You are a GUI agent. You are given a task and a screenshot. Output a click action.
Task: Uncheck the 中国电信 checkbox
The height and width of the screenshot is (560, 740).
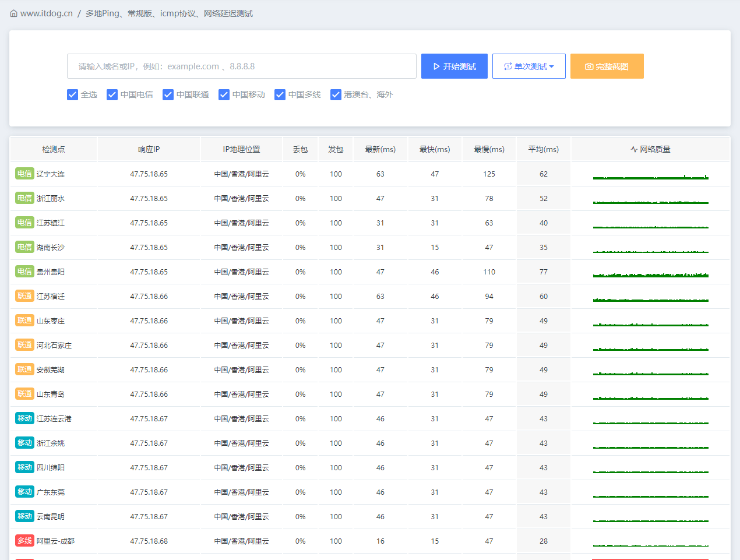click(x=112, y=94)
